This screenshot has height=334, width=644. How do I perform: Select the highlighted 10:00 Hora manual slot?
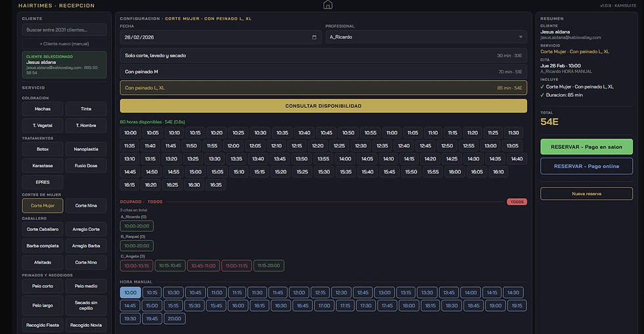(x=130, y=293)
